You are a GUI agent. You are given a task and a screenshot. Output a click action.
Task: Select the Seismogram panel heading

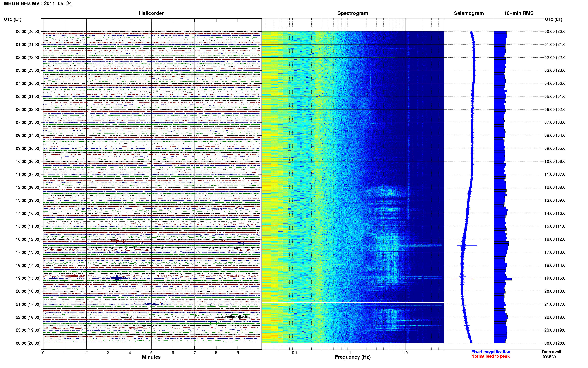click(469, 13)
